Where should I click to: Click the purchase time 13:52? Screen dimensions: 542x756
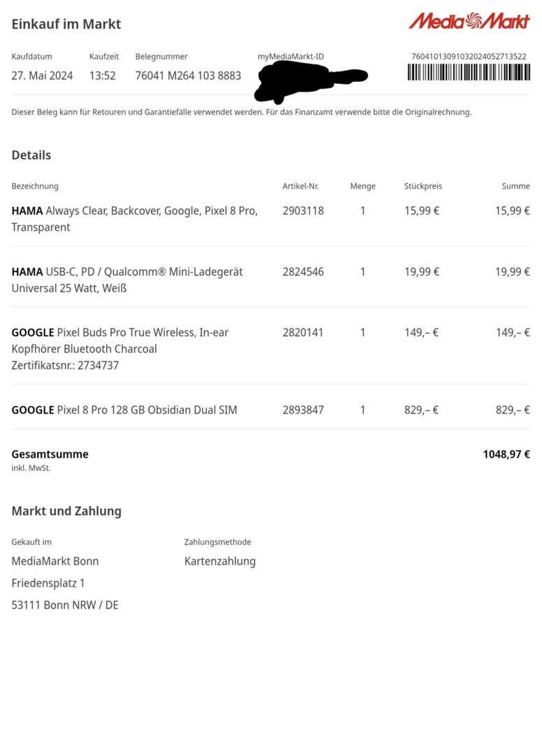tap(102, 76)
